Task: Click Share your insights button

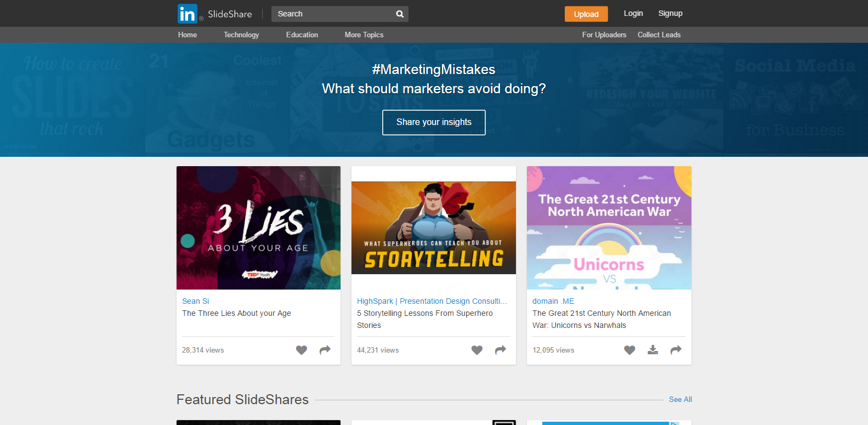Action: [x=434, y=122]
